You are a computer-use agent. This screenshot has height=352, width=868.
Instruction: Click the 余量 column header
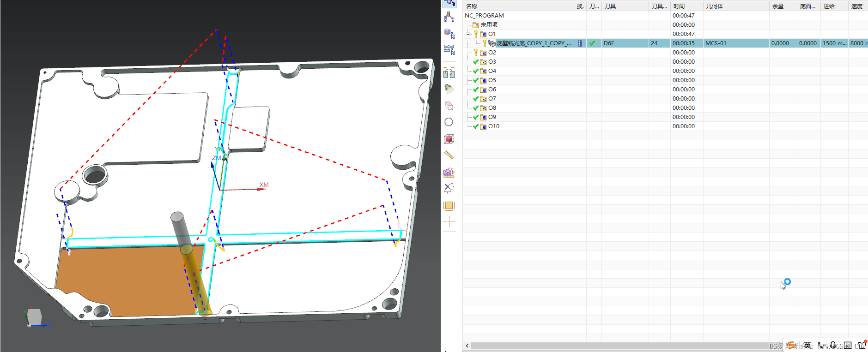[783, 6]
